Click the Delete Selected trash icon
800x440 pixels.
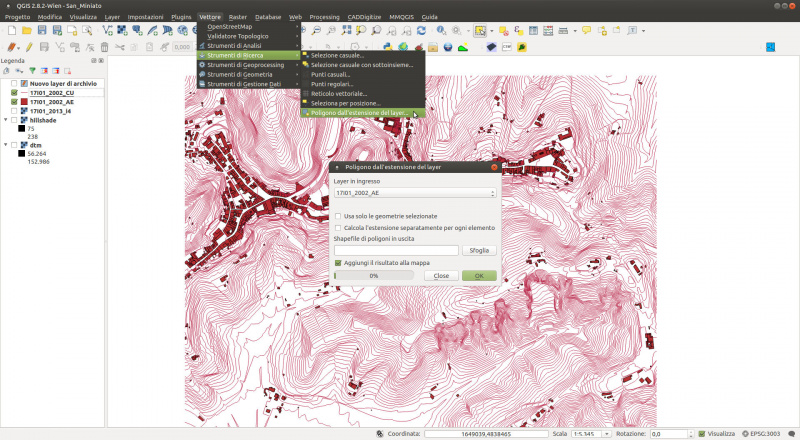point(104,47)
